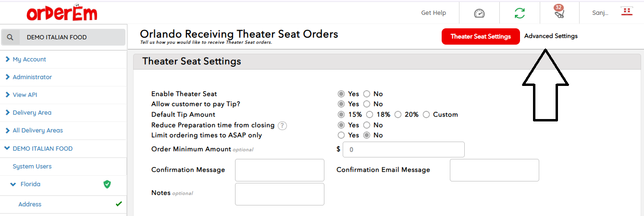Pick the Custom tip amount option
644x216 pixels.
click(x=426, y=115)
